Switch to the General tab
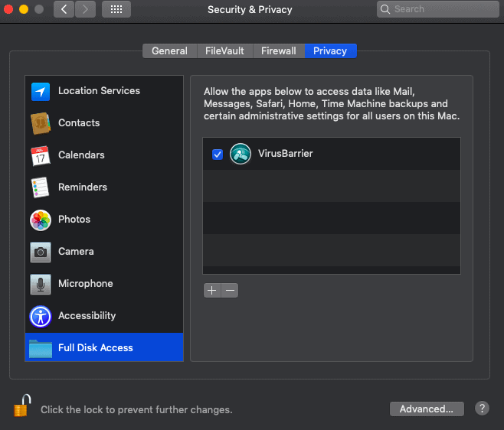This screenshot has height=430, width=504. 169,50
